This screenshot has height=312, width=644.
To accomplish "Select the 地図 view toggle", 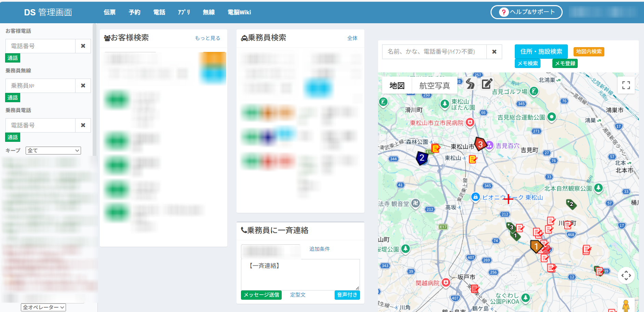I will pyautogui.click(x=397, y=85).
